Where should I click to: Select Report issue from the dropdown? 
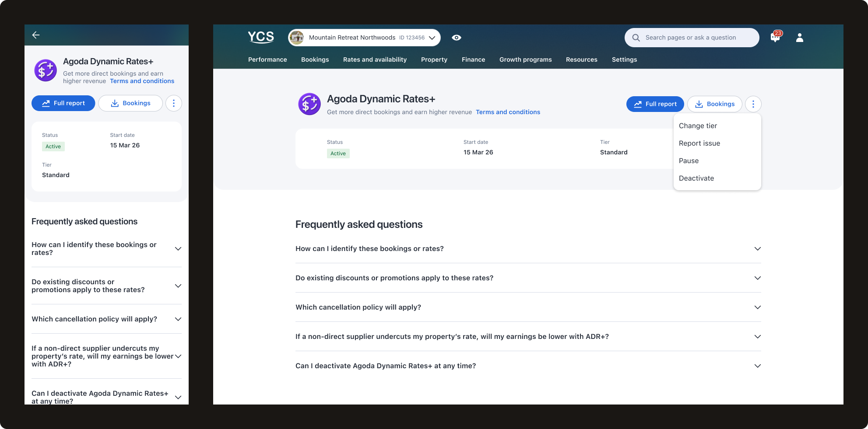click(717, 143)
